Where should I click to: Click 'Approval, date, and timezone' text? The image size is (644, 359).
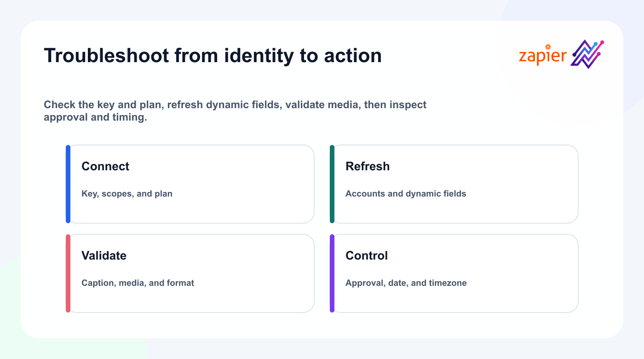point(406,283)
